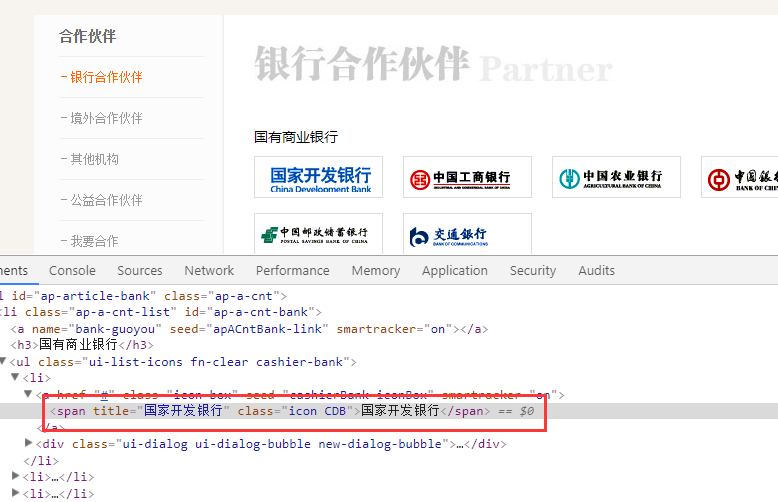Select the 交通银行 bank logo

pos(467,234)
